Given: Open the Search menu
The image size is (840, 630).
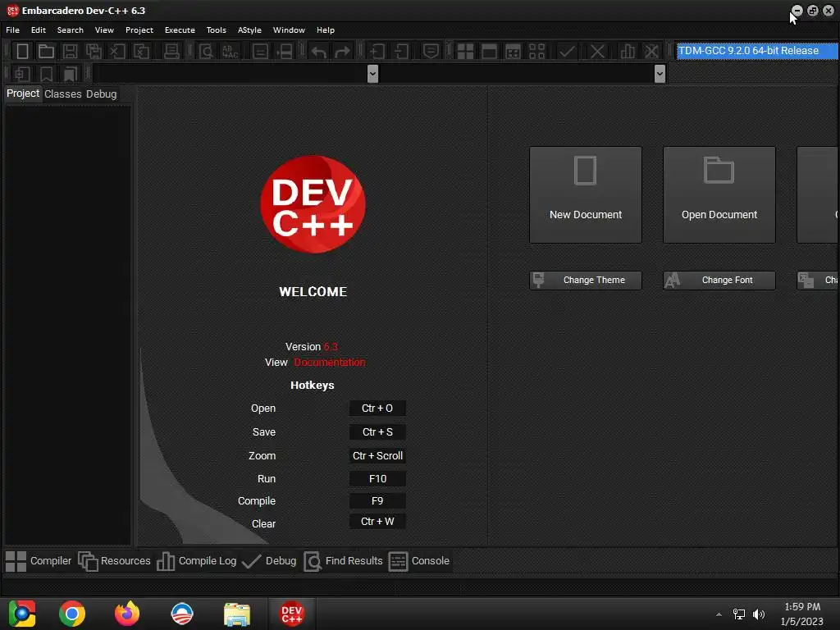Looking at the screenshot, I should (71, 30).
